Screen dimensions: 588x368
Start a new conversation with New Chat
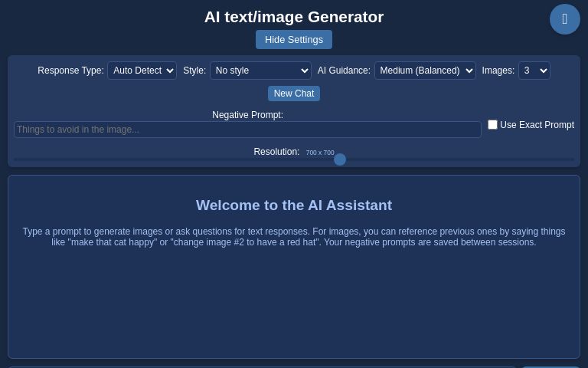point(294,94)
